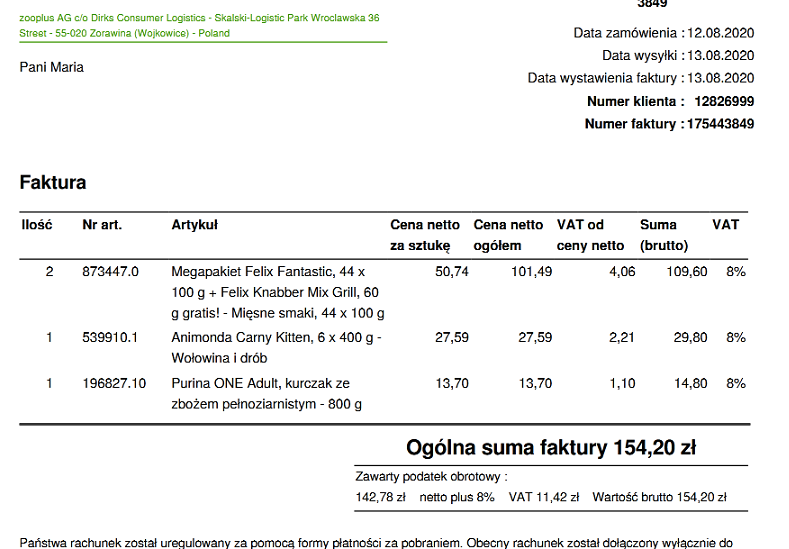Click the Animonda Carny Kitten description

pos(276,348)
